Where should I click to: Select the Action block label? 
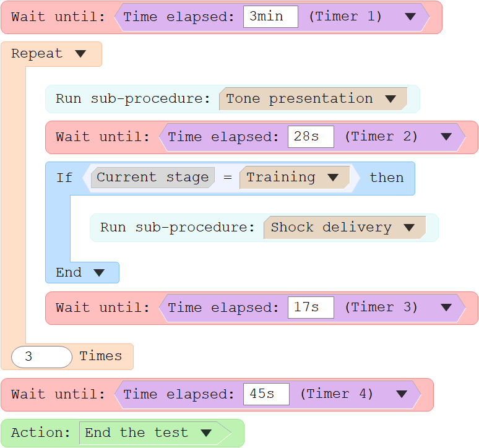41,433
